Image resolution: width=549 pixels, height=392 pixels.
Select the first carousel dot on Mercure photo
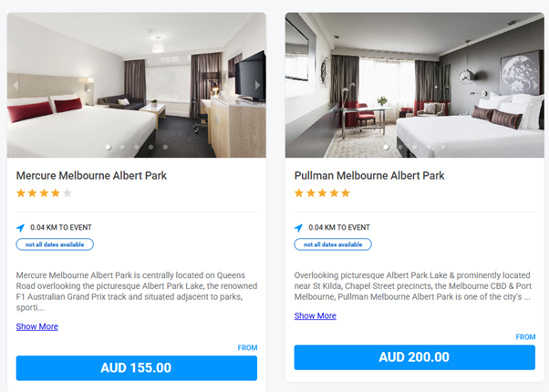[108, 147]
